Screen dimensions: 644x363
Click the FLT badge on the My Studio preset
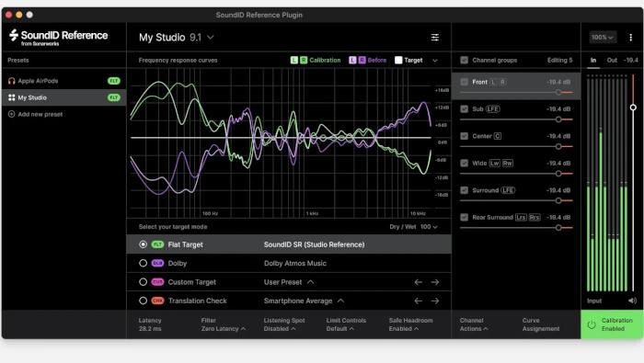pos(114,97)
